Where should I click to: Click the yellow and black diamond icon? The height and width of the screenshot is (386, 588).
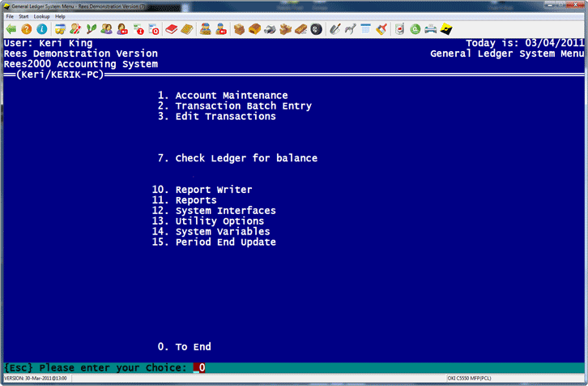(445, 29)
